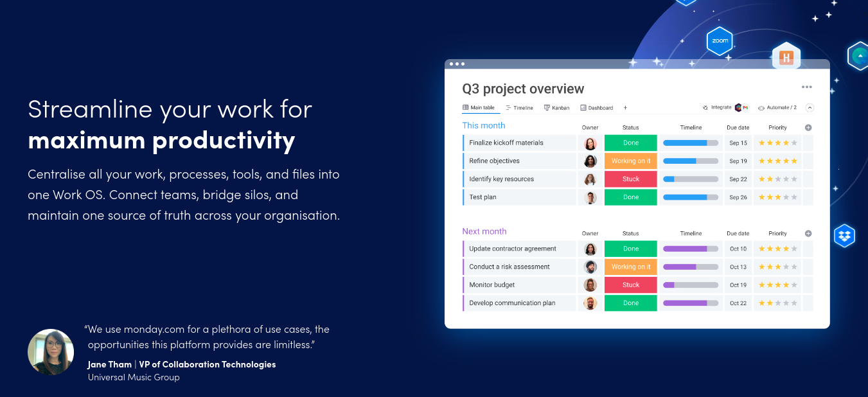The height and width of the screenshot is (397, 868).
Task: Change Done status of Test plan
Action: coord(631,197)
